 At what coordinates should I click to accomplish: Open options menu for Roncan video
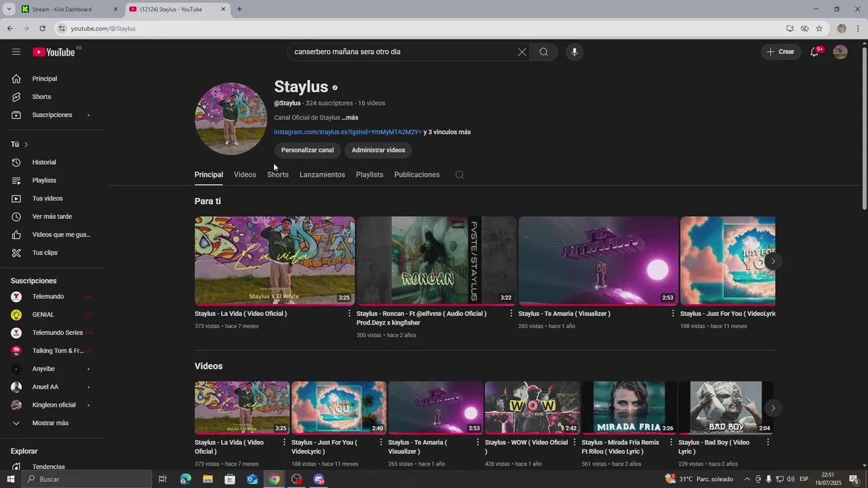click(511, 314)
